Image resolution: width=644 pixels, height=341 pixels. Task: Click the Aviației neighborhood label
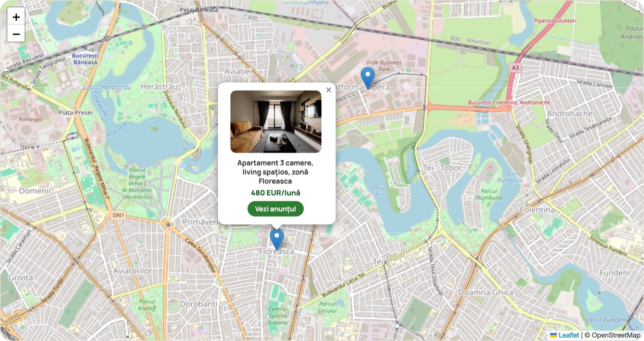238,72
